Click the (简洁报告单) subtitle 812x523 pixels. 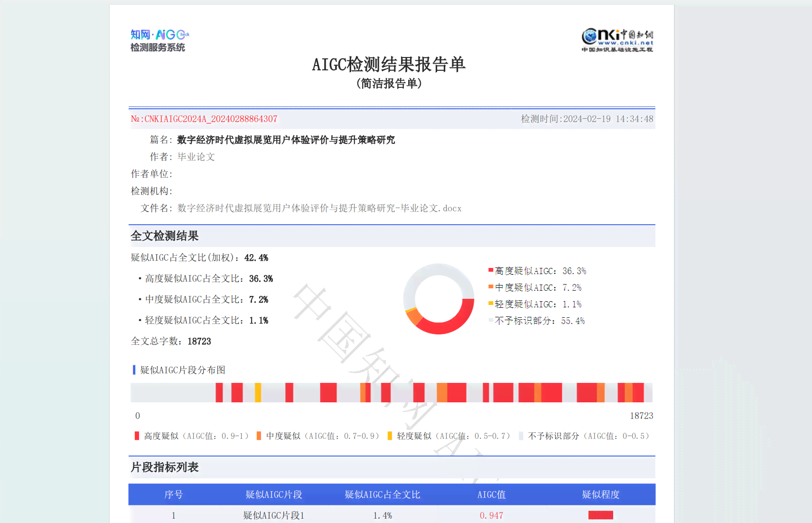(x=389, y=84)
